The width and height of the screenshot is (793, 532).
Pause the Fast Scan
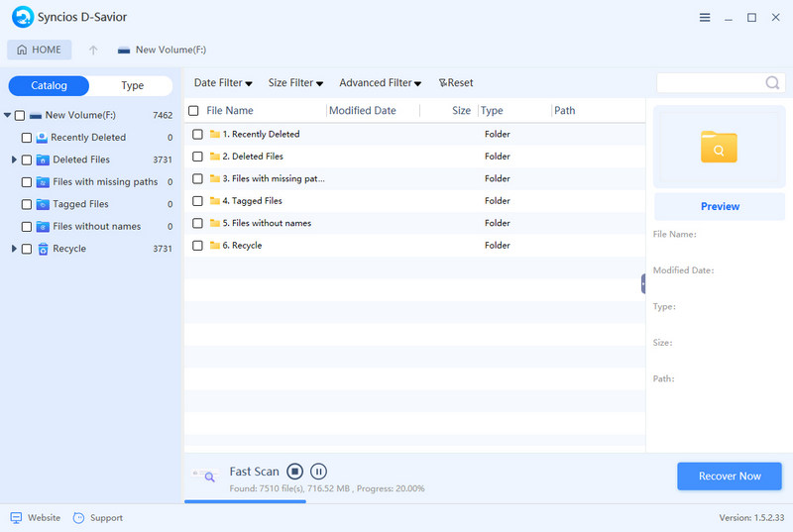[318, 472]
